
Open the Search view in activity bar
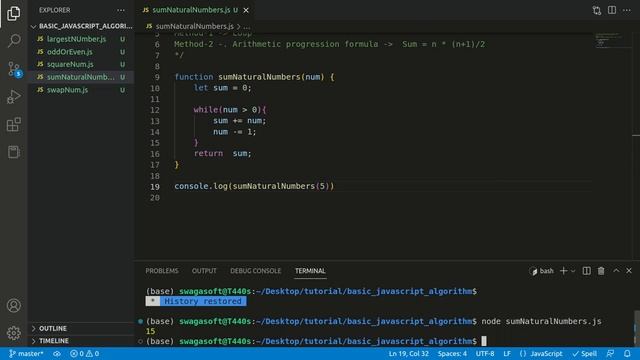tap(13, 40)
